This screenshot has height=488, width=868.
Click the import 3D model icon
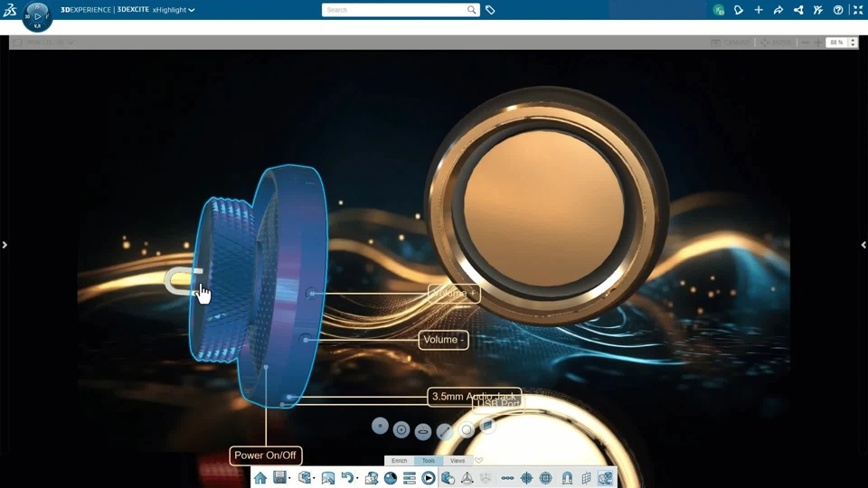(x=304, y=477)
